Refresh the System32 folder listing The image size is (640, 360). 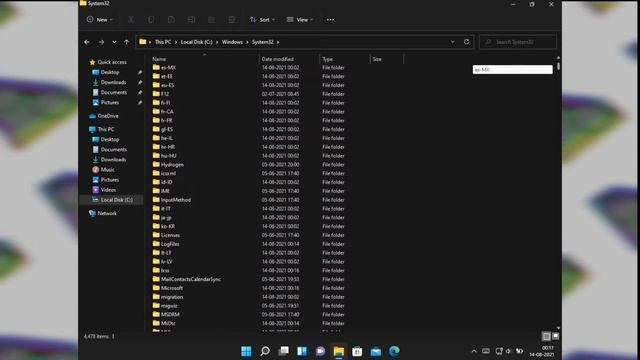[x=467, y=42]
